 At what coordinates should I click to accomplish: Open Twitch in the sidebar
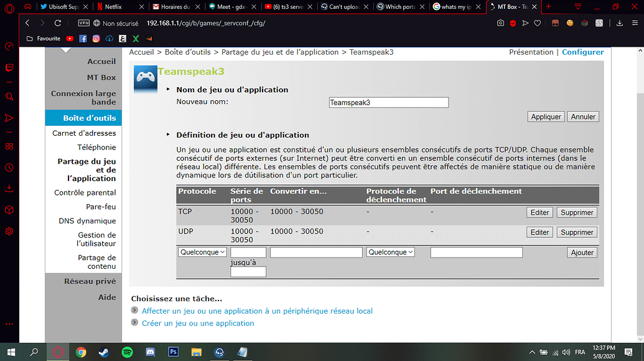(x=9, y=67)
